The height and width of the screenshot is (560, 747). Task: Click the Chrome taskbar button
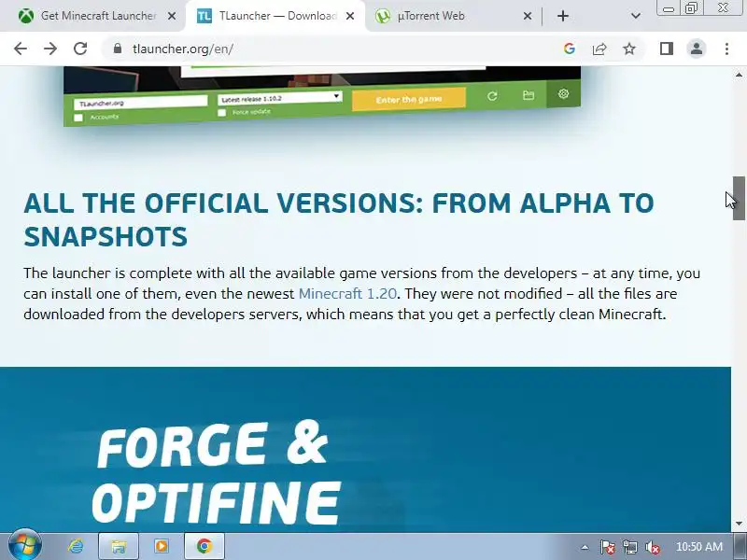(204, 546)
